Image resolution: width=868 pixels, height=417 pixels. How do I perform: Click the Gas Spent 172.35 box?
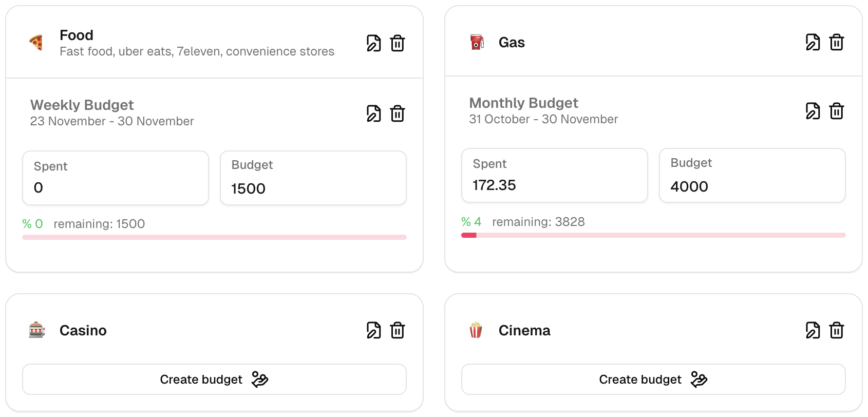[x=555, y=176]
